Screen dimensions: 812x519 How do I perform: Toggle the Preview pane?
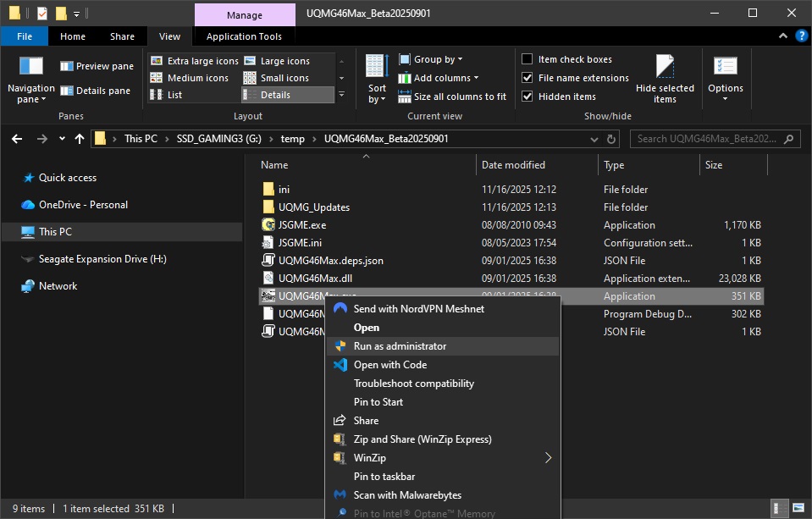(97, 66)
